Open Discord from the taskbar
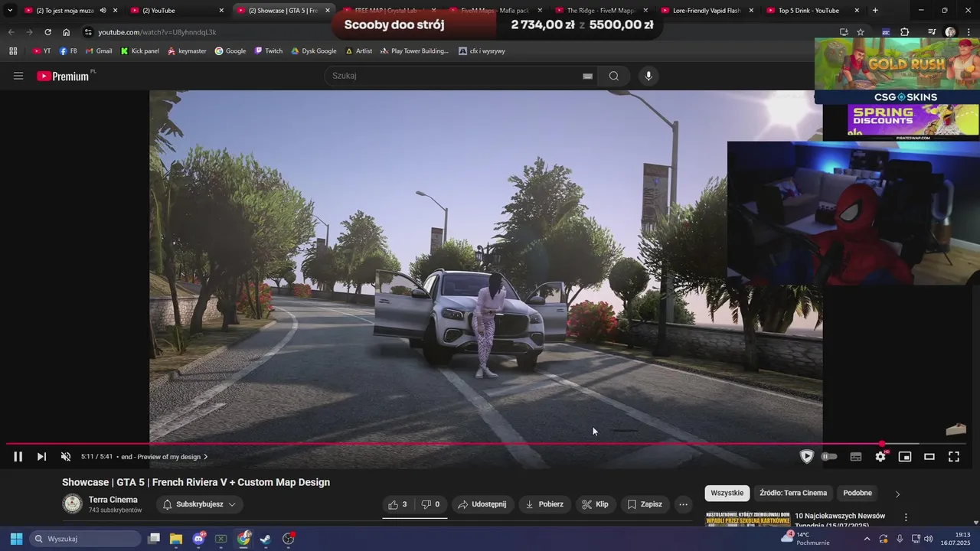 pos(199,539)
